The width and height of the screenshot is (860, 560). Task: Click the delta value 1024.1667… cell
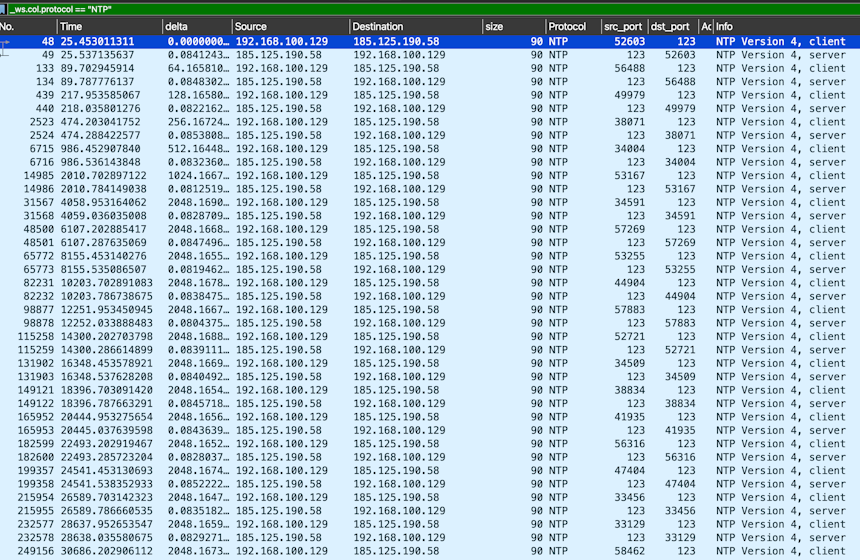[198, 176]
